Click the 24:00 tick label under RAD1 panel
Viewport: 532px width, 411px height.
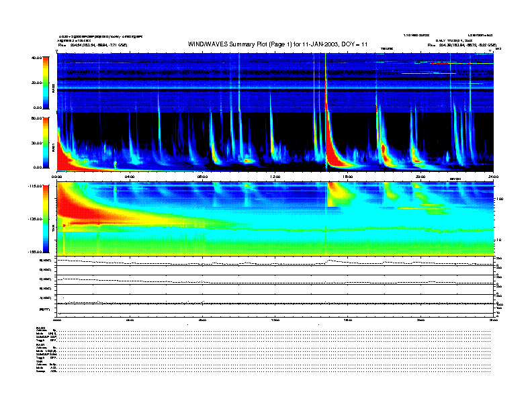[493, 177]
